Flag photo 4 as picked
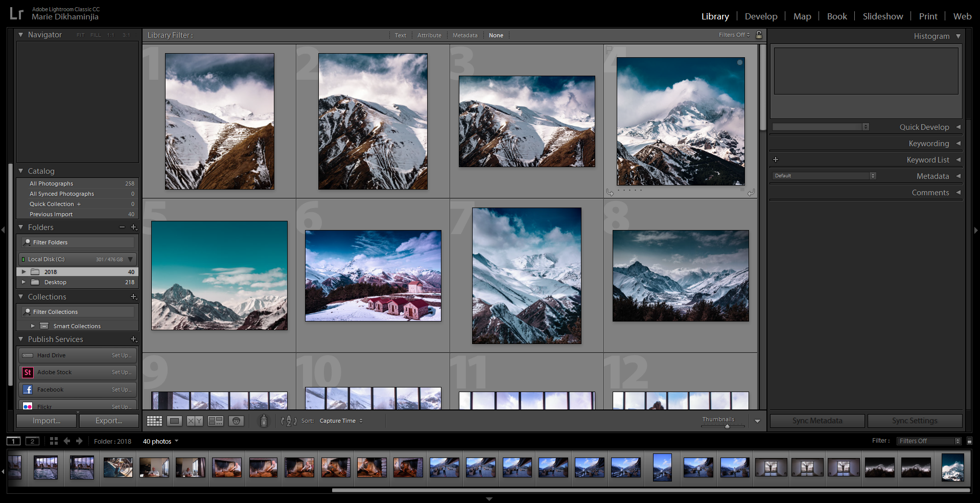 [x=609, y=50]
